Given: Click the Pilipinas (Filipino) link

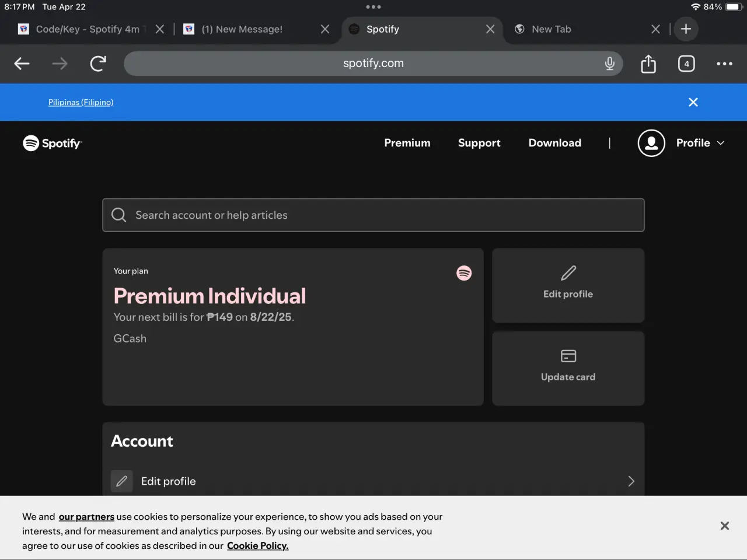Looking at the screenshot, I should point(81,102).
